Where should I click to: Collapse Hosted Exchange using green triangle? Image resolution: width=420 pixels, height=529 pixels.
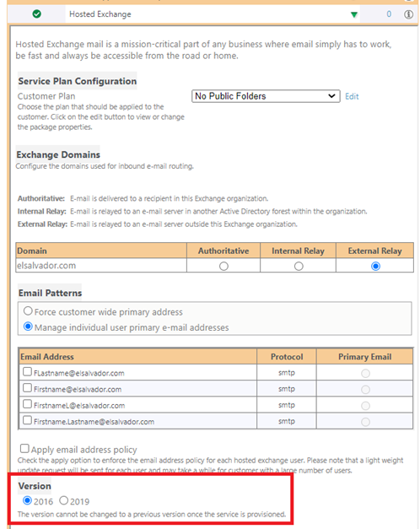(x=354, y=15)
